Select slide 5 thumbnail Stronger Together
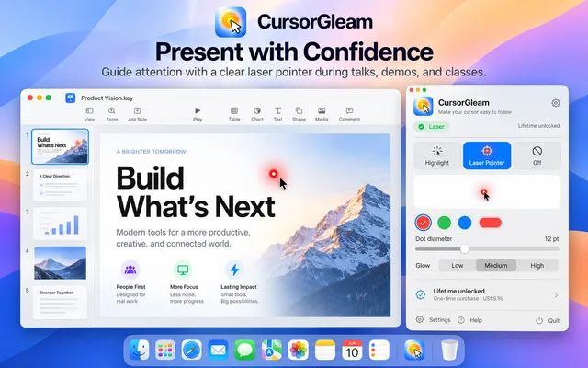588x368 pixels. (x=60, y=303)
